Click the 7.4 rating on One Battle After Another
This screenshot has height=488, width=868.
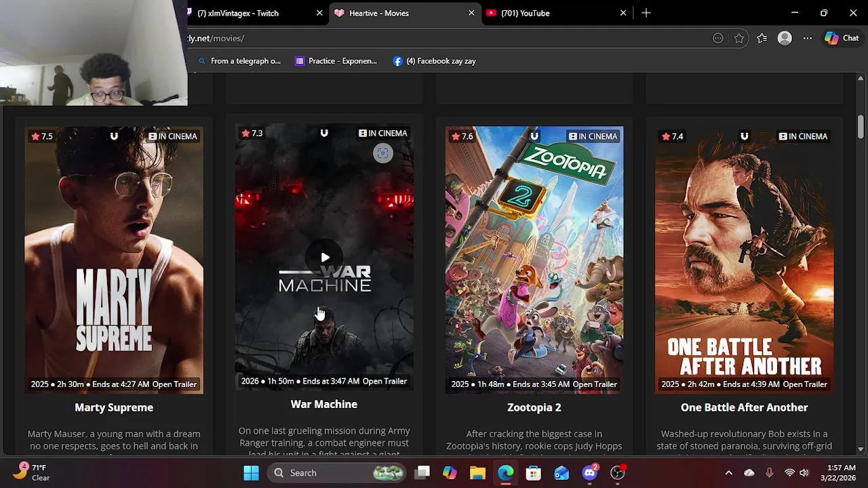tap(672, 136)
